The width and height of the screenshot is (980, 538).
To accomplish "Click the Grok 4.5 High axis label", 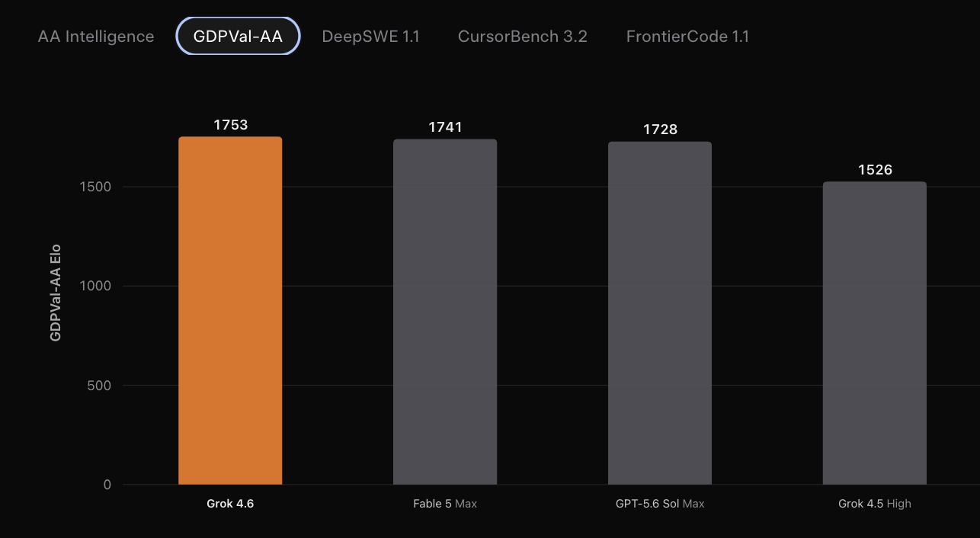I will 875,504.
